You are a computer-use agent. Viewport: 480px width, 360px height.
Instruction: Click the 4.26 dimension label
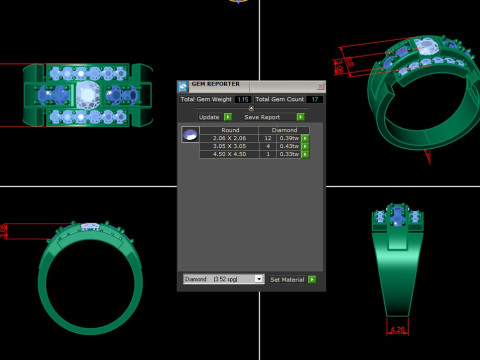coord(397,330)
